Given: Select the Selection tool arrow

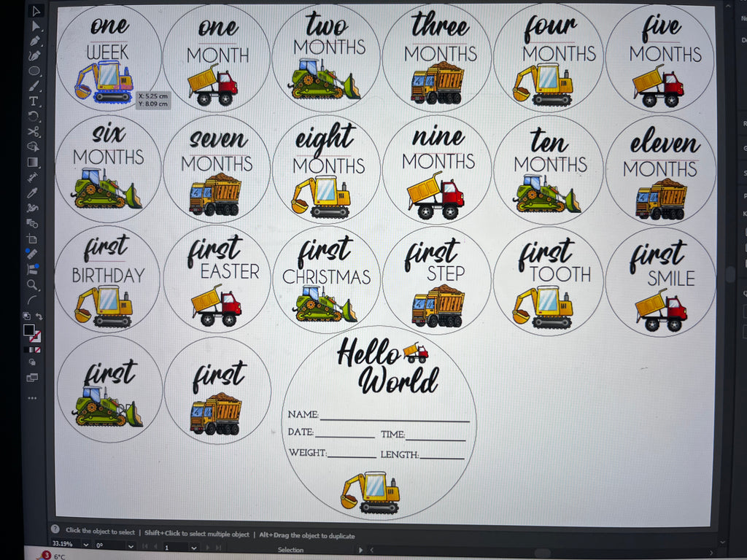Looking at the screenshot, I should (x=35, y=10).
